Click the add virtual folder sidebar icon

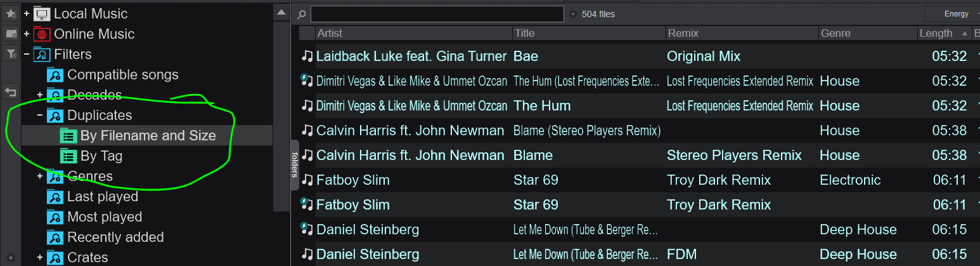(x=11, y=34)
